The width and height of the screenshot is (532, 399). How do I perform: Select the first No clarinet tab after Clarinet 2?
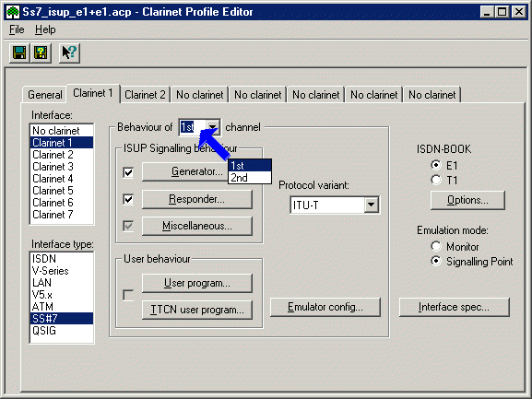199,95
